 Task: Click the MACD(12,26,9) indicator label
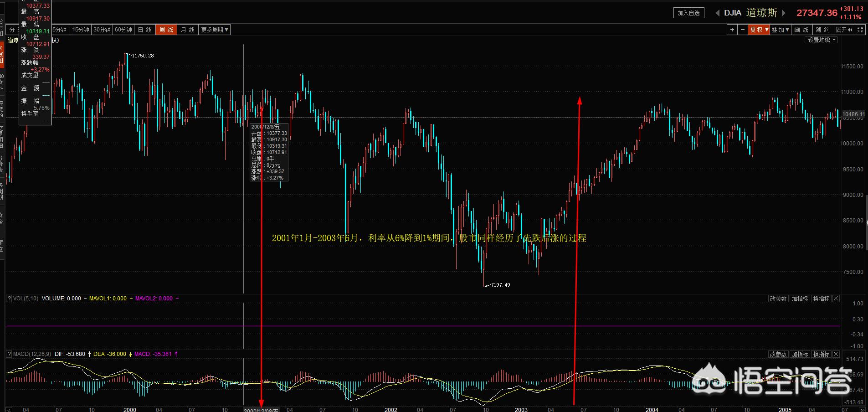[32, 354]
